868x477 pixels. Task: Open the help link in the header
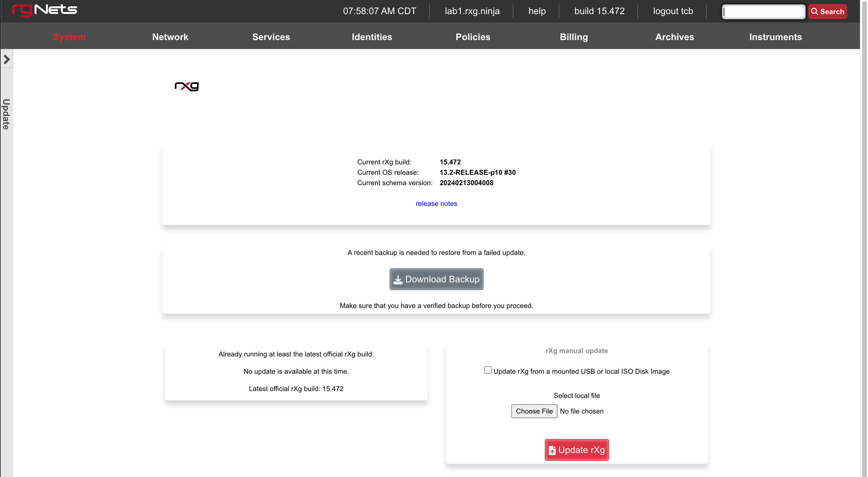(x=537, y=11)
